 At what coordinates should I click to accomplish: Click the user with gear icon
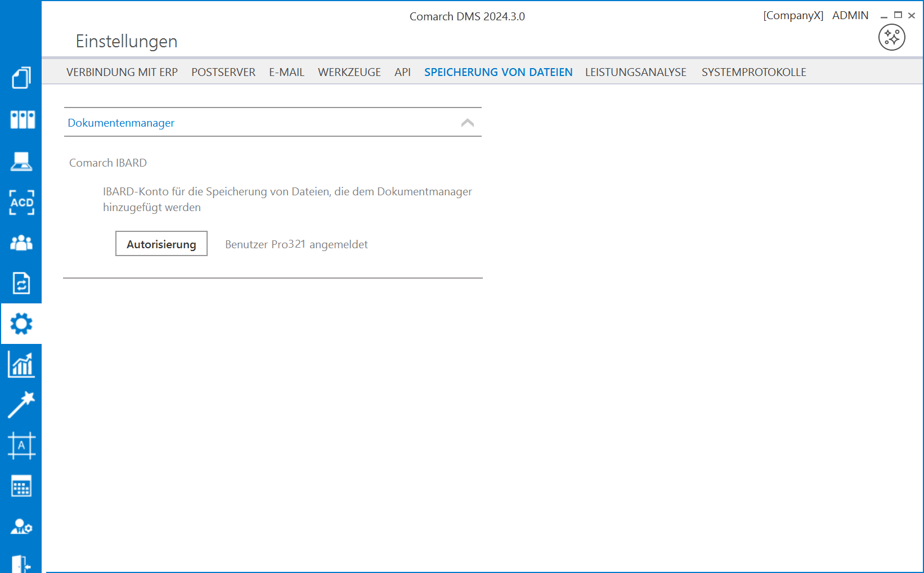tap(21, 527)
